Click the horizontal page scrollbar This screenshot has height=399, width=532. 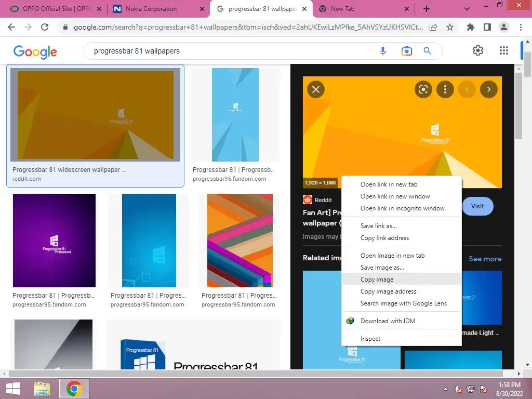(255, 374)
